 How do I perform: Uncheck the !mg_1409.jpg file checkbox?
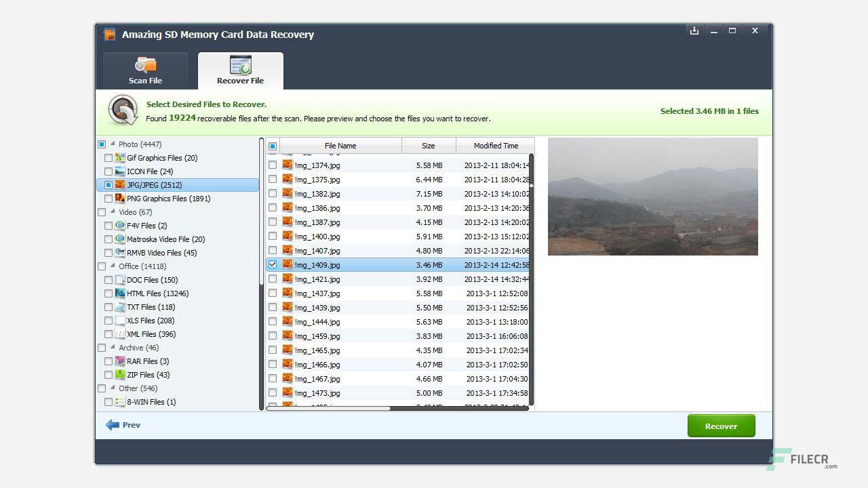[273, 264]
